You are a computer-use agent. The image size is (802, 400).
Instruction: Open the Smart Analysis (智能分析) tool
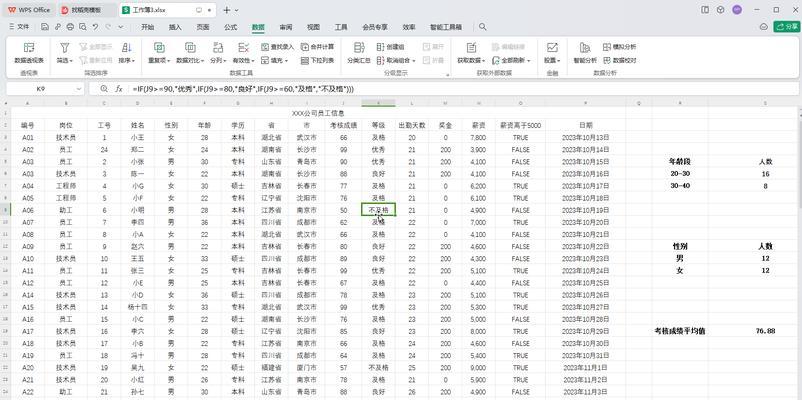click(x=584, y=52)
